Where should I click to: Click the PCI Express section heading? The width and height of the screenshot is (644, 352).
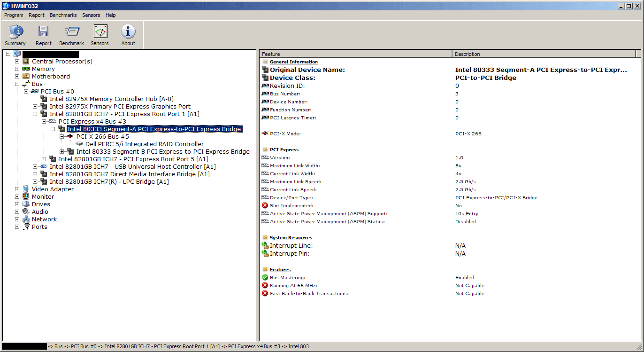(284, 149)
